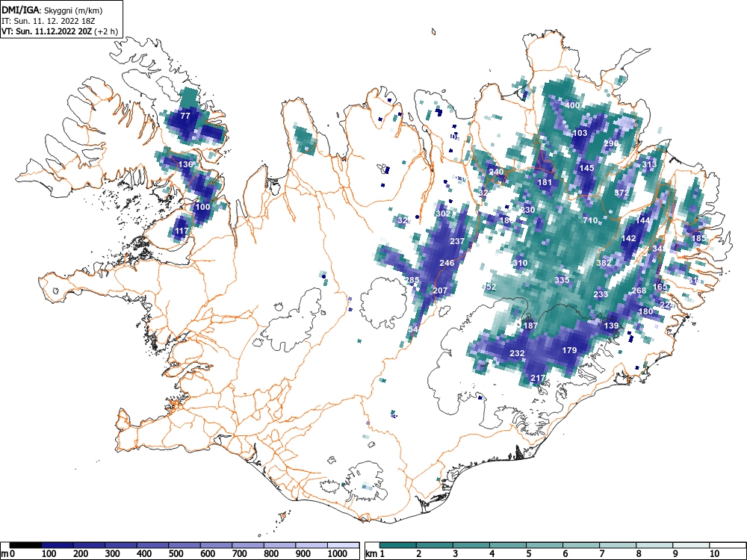Click the '237' visibility value on the map
747x560 pixels.
click(457, 241)
